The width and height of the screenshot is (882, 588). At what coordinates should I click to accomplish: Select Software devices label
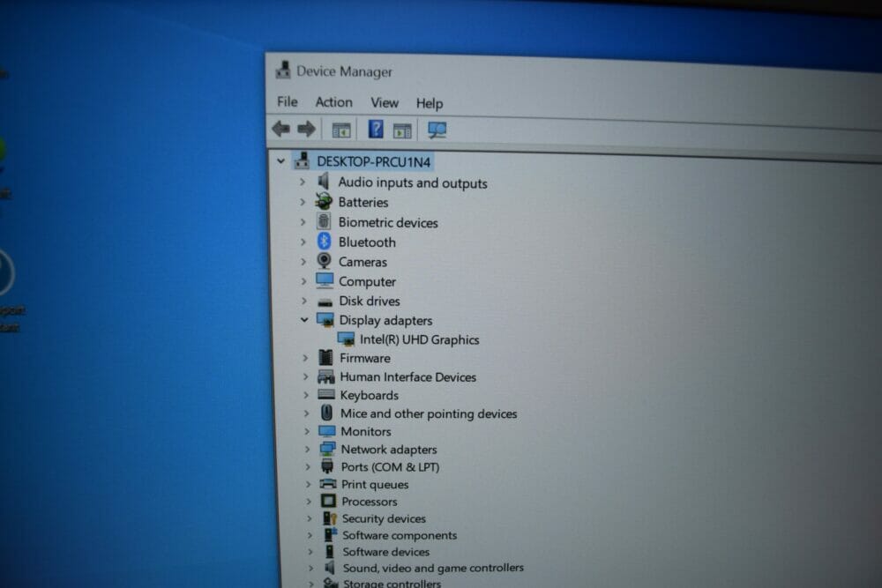[386, 552]
